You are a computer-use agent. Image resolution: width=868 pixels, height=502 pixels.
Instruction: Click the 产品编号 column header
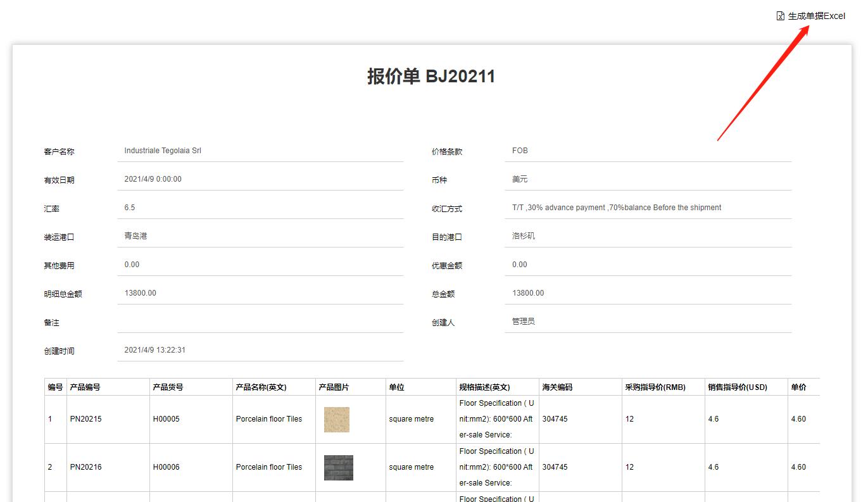coord(85,387)
